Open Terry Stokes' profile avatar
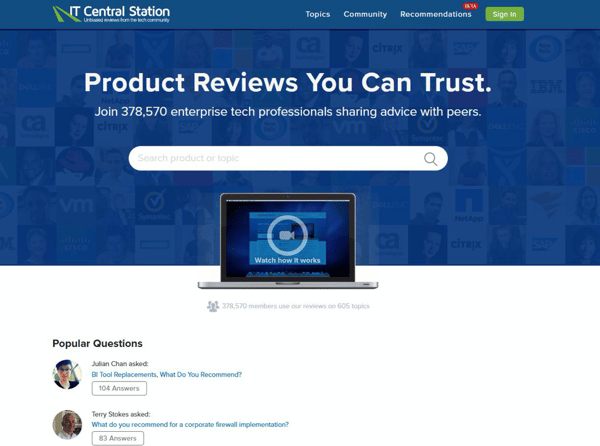Viewport: 600px width, 446px height. click(67, 424)
